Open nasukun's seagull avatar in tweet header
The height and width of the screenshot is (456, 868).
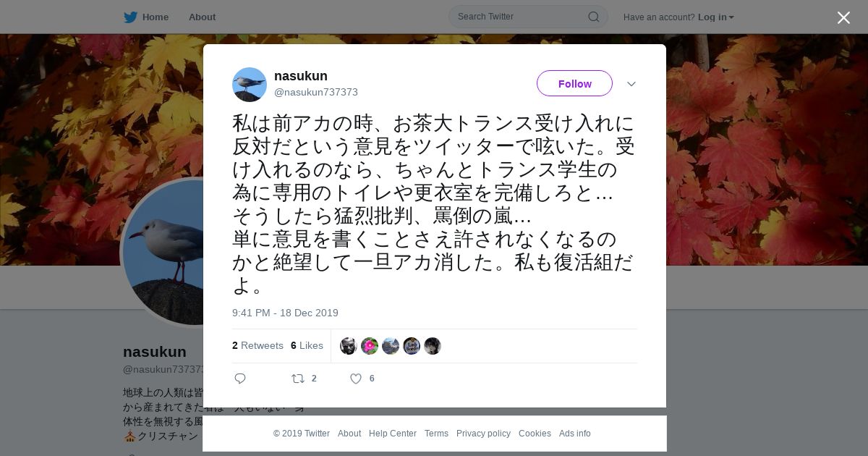(x=250, y=85)
